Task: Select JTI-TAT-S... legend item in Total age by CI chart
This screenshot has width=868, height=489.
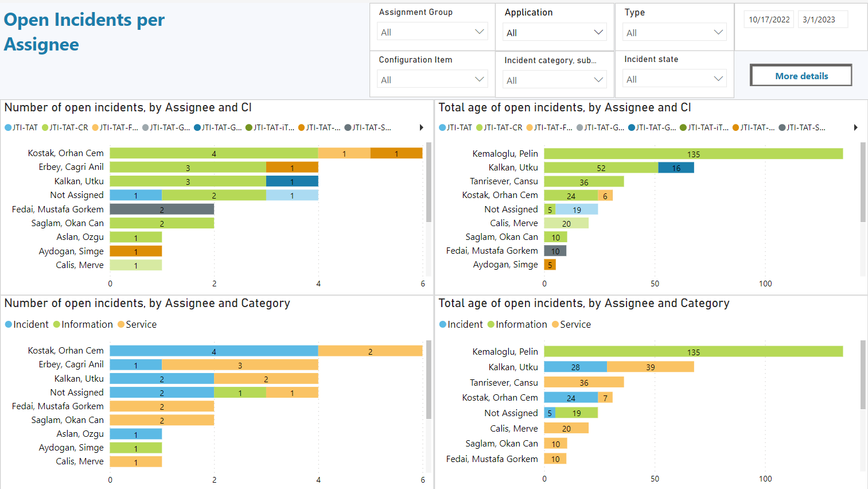Action: 801,127
